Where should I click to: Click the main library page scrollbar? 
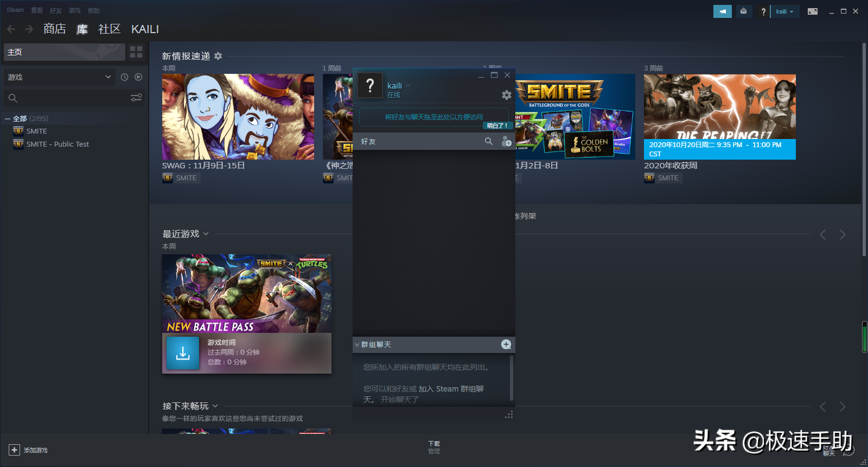click(864, 149)
